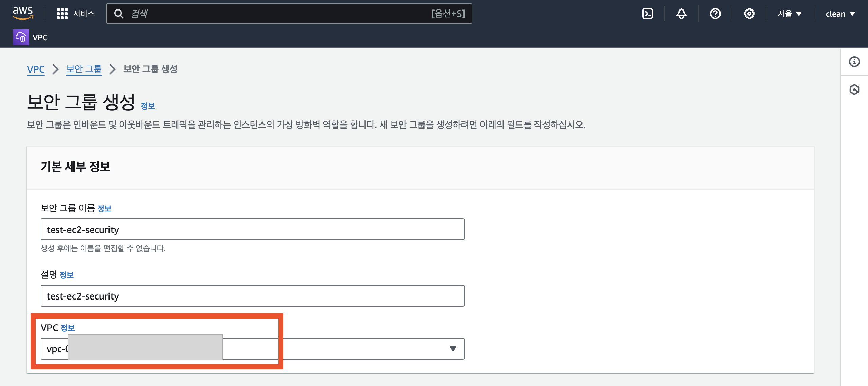
Task: Click the VPC service shortcut icon
Action: (x=21, y=37)
